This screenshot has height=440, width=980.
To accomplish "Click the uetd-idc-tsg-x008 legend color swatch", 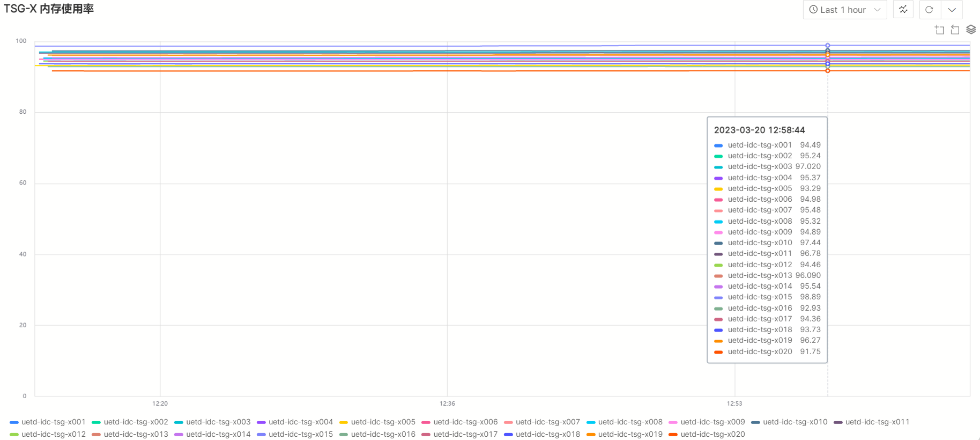I will point(591,422).
